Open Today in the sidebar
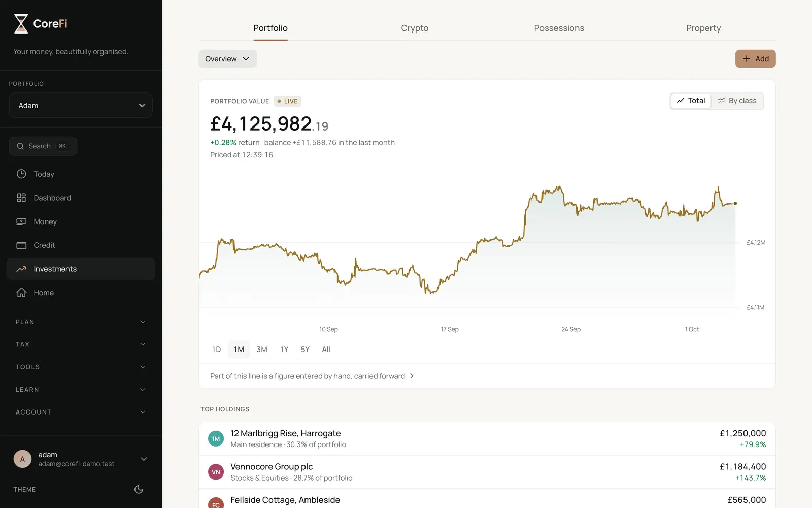The image size is (812, 508). coord(81,174)
